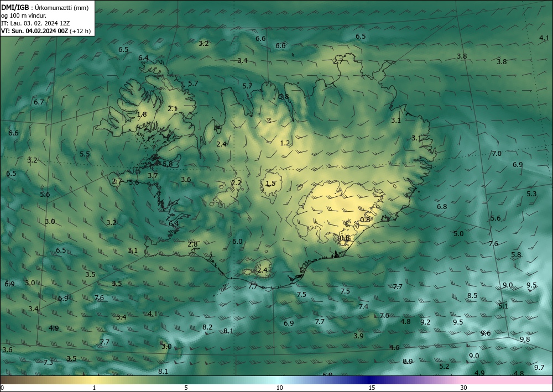This screenshot has height=392, width=553.
Task: Click the 7.4 value south of Iceland
Action: tap(363, 307)
